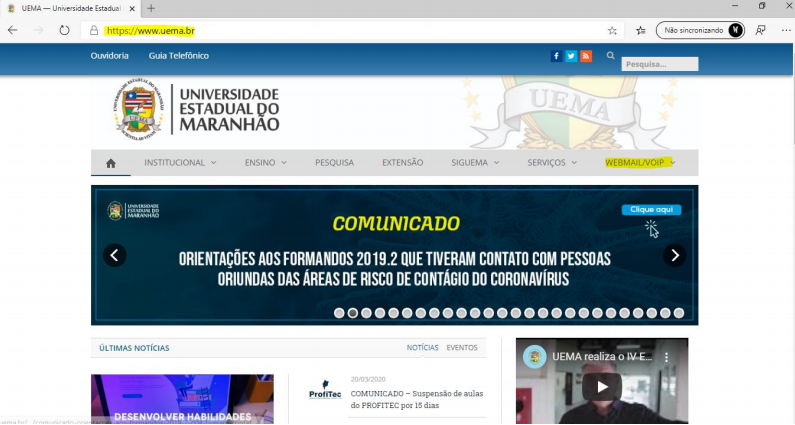Open the feedback person icon

[x=760, y=30]
